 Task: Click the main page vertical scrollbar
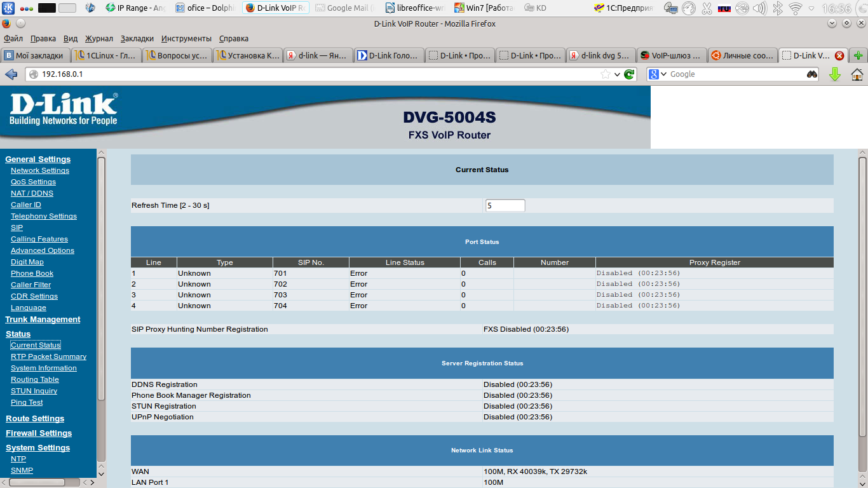pos(863,296)
